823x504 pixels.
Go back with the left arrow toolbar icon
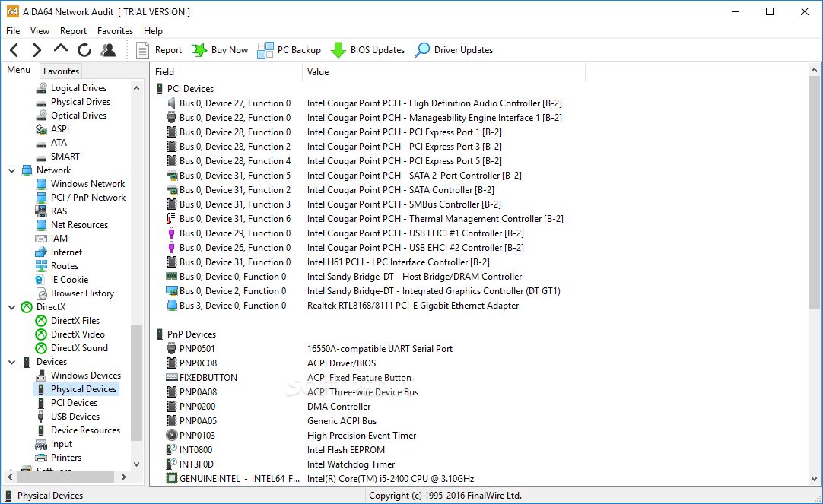coord(14,50)
